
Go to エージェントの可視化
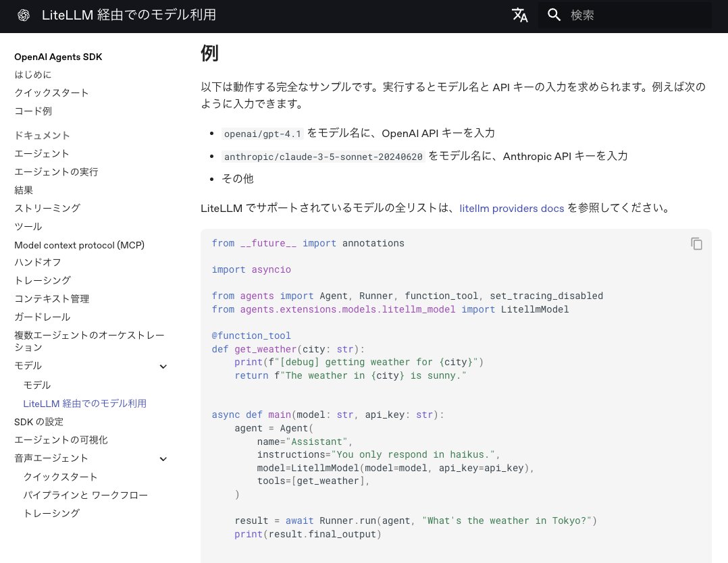point(61,440)
